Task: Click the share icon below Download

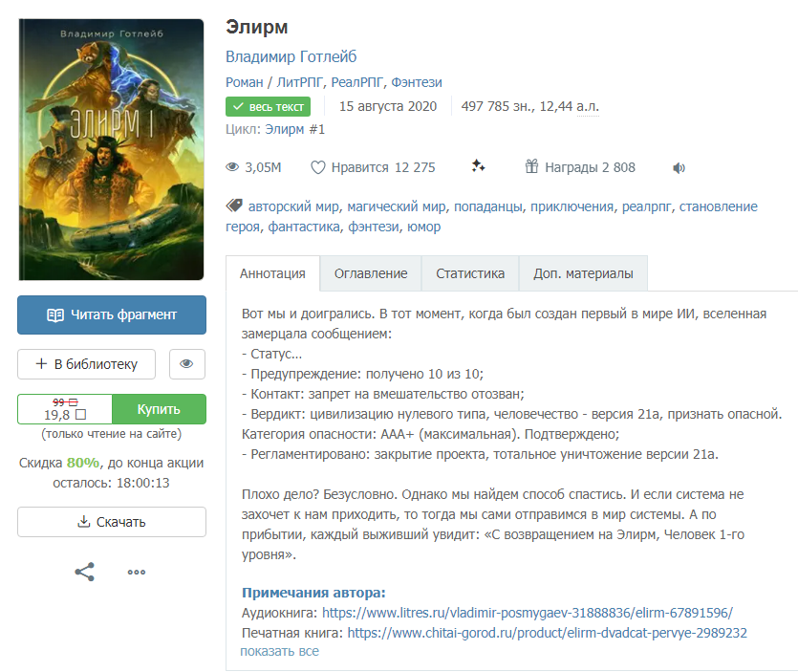Action: point(85,572)
